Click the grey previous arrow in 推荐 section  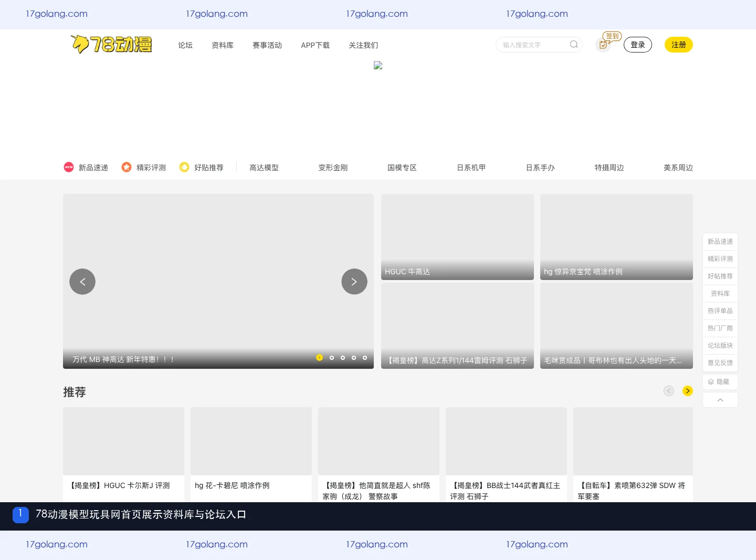click(669, 391)
